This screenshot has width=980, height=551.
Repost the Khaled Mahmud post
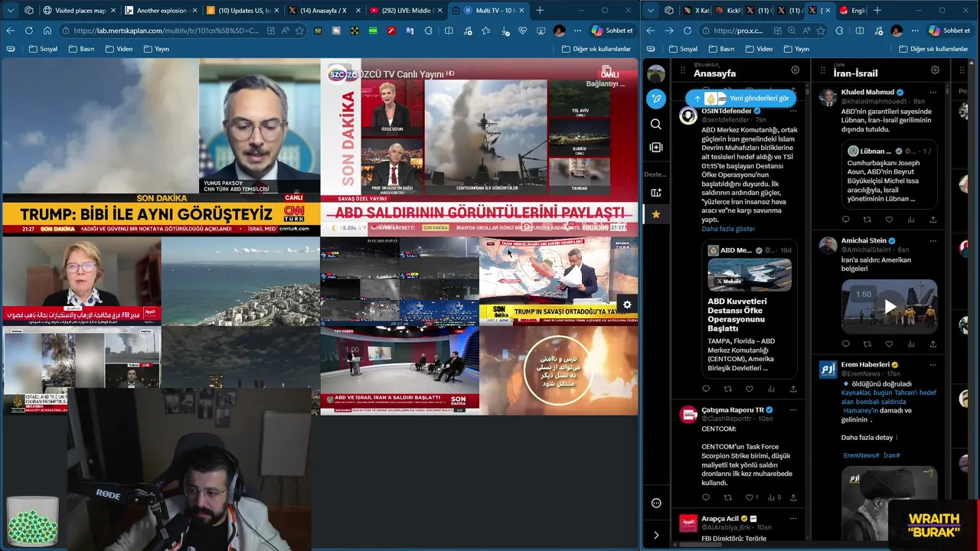[867, 220]
